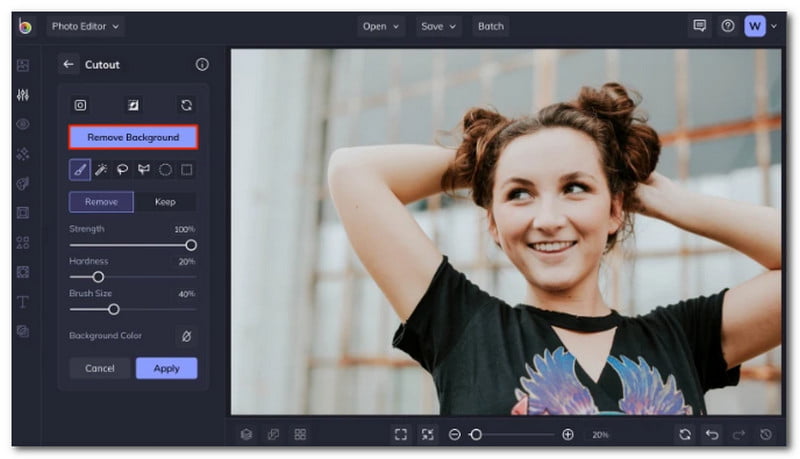Image resolution: width=800 pixels, height=459 pixels.
Task: Expand the Save dropdown menu
Action: click(x=438, y=26)
